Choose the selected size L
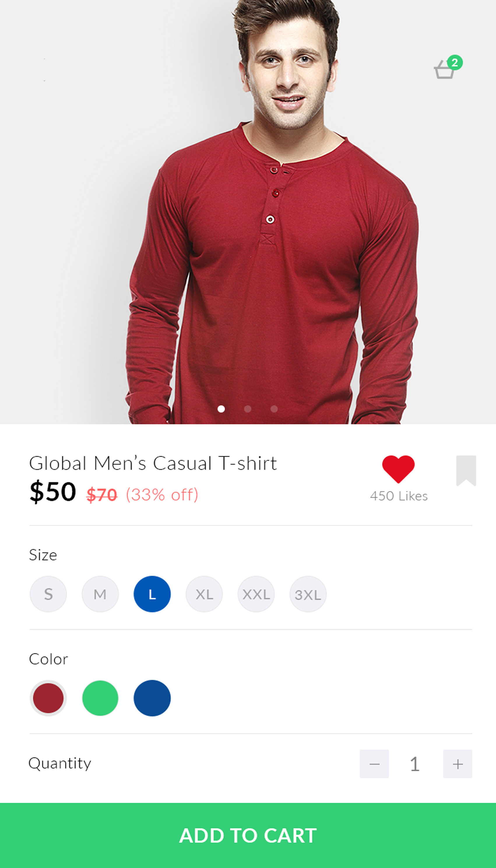 tap(152, 594)
